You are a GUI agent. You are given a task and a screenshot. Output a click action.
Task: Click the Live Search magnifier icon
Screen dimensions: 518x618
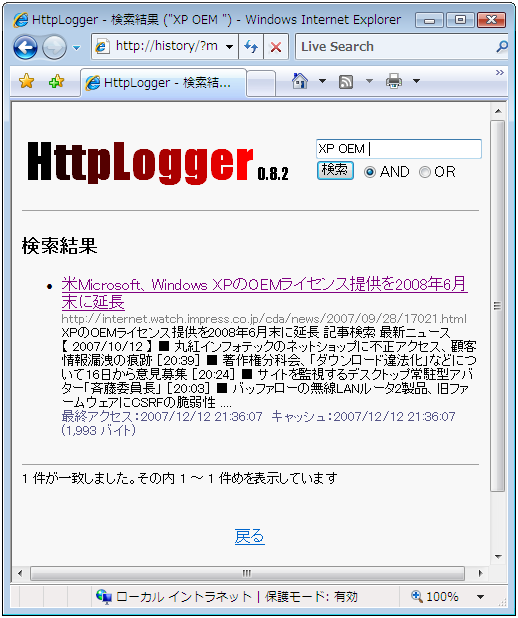[501, 47]
